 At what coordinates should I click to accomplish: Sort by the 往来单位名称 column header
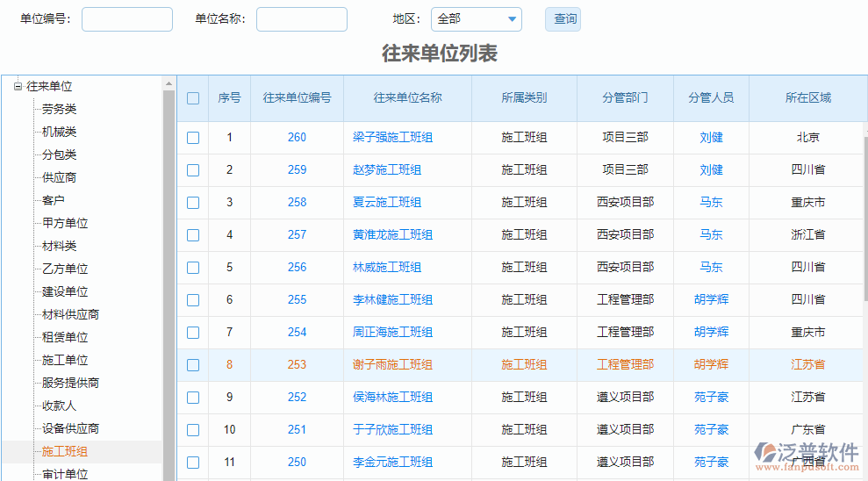point(407,98)
